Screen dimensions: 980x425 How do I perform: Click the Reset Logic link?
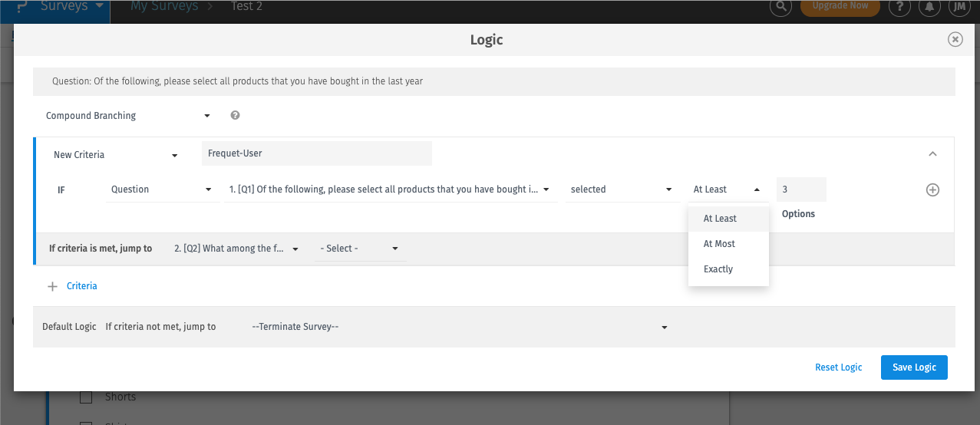pos(838,367)
